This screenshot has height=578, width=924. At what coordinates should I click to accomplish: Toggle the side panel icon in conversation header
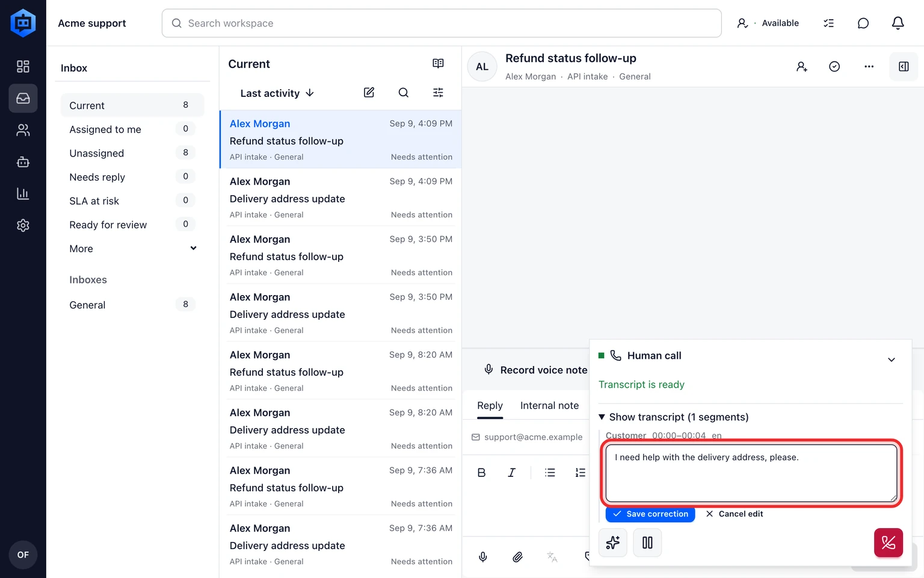[904, 67]
